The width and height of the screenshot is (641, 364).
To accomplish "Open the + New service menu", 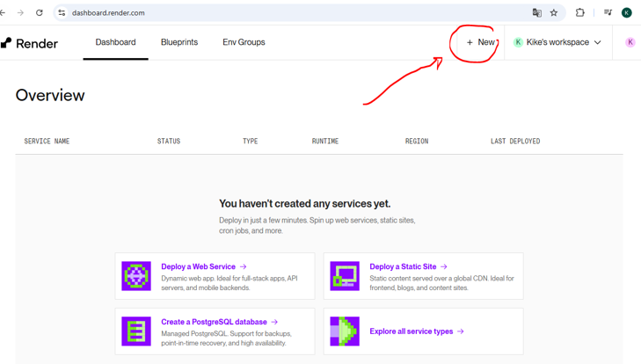I will 480,42.
